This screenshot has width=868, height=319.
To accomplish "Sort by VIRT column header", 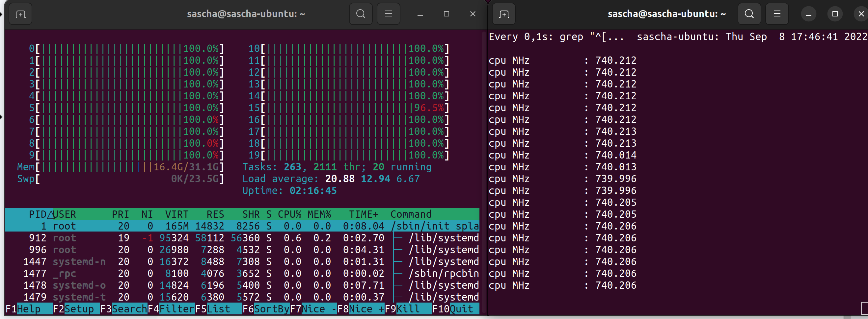I will click(176, 214).
